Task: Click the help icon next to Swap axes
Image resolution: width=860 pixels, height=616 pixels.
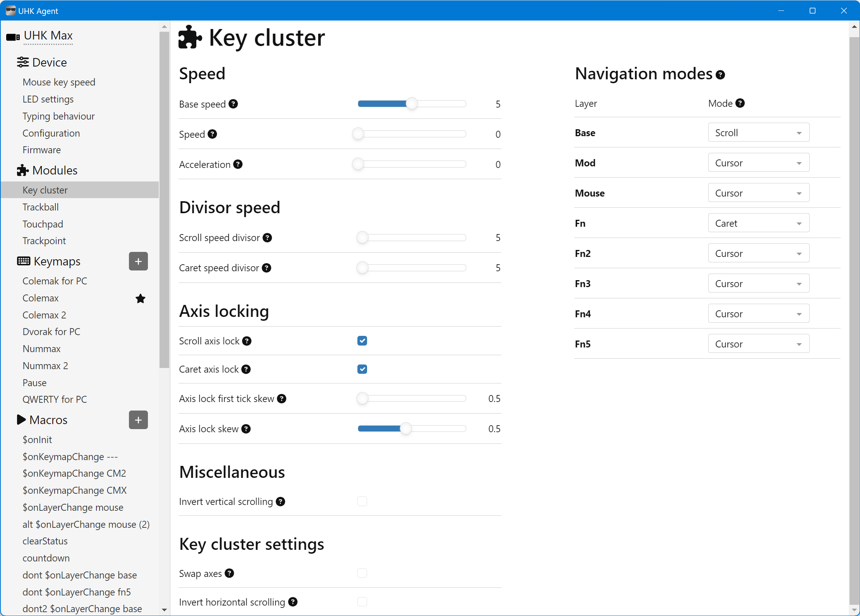Action: 229,573
